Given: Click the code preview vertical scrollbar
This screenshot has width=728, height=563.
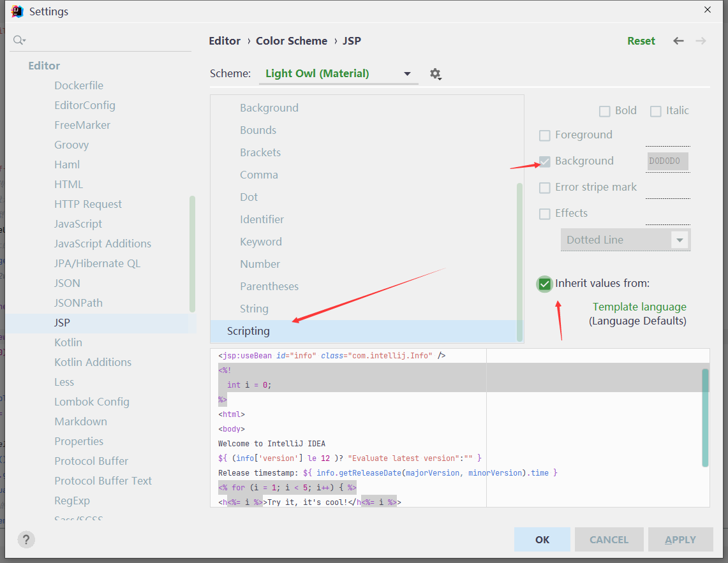Looking at the screenshot, I should [705, 417].
